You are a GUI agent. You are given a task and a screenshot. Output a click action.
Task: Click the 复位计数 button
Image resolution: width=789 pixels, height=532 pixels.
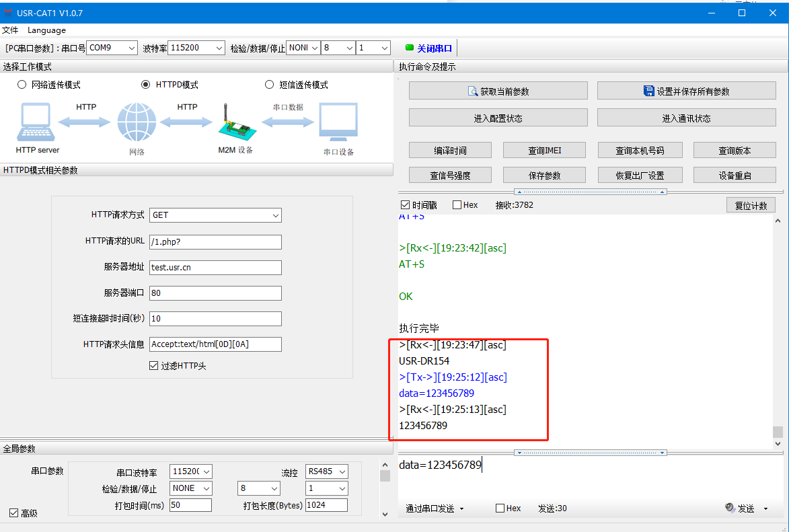click(x=751, y=206)
